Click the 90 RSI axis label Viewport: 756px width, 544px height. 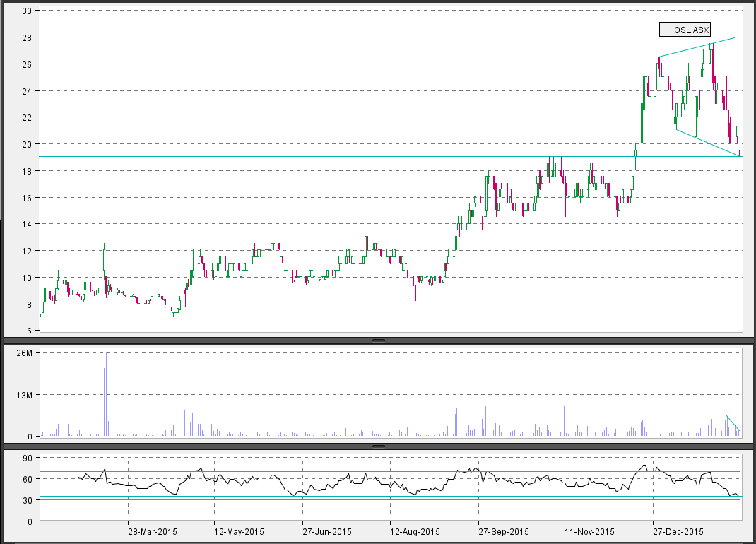tap(27, 458)
